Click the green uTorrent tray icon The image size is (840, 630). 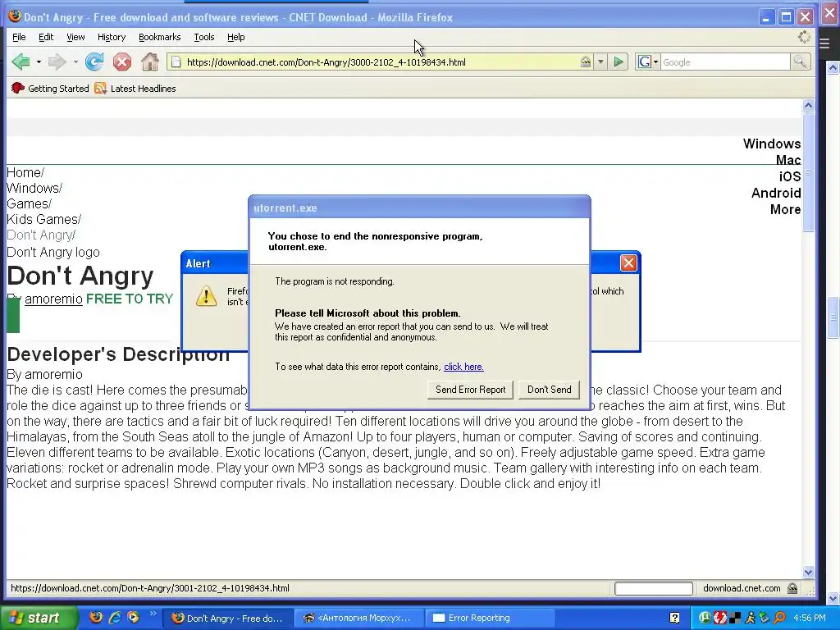point(705,619)
